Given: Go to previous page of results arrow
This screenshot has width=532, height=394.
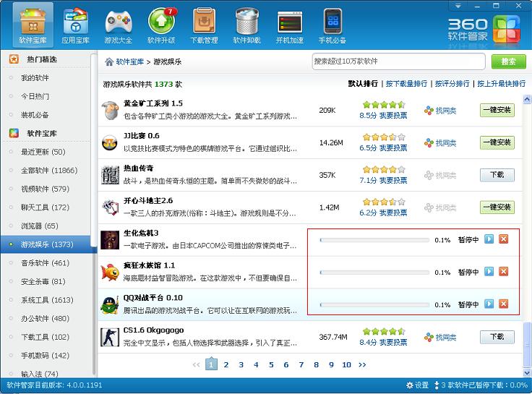Looking at the screenshot, I should click(x=196, y=365).
